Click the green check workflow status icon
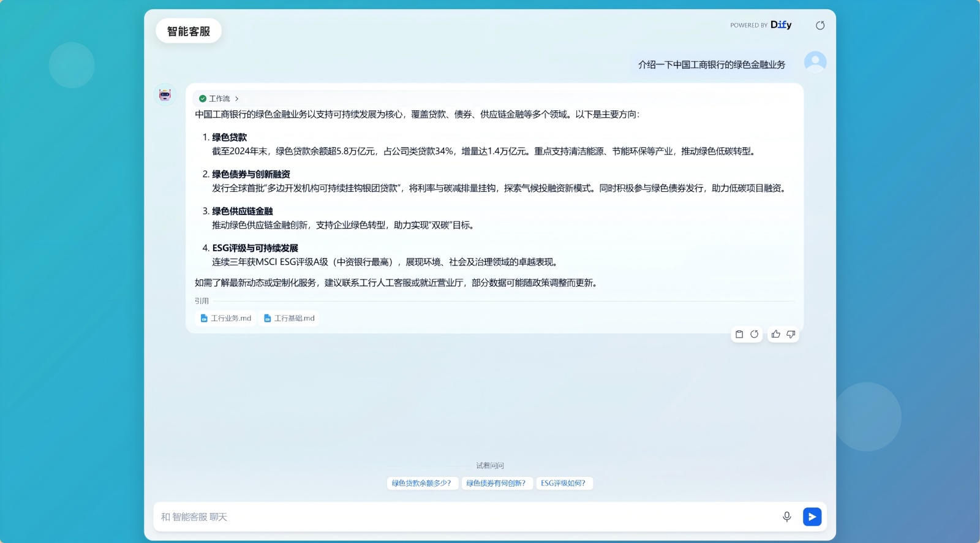980x543 pixels. pyautogui.click(x=203, y=99)
